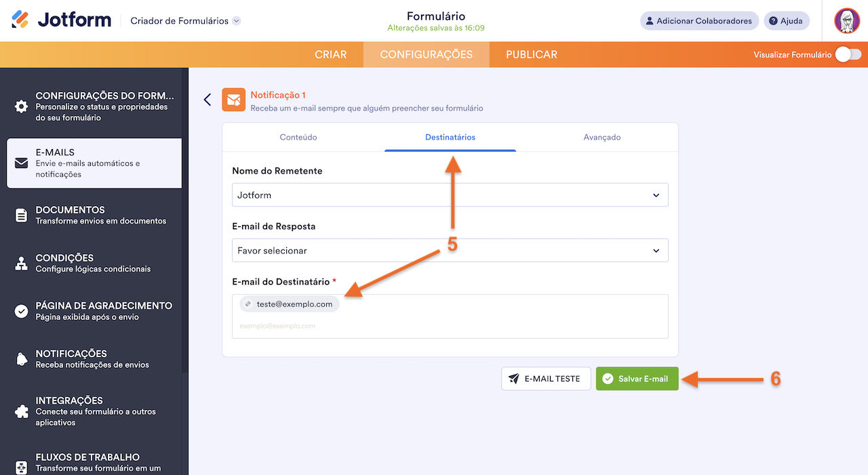This screenshot has height=475, width=868.
Task: Open the E-MAILS settings section
Action: tap(94, 163)
